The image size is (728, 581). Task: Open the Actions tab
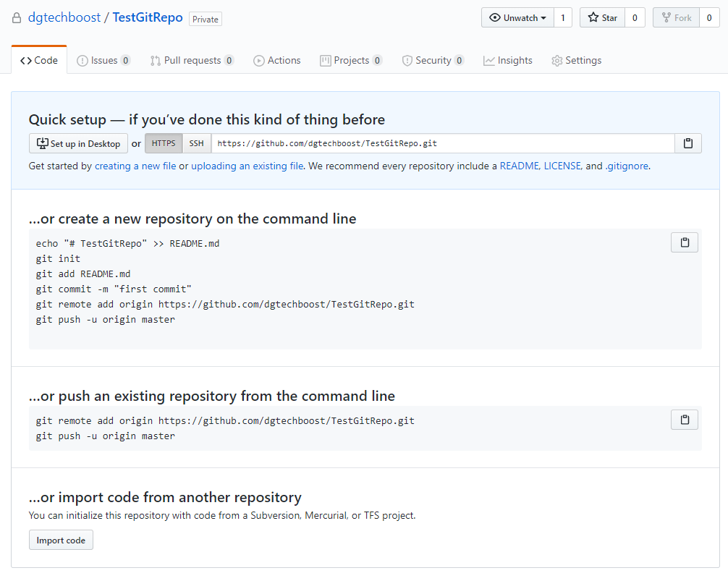[276, 61]
